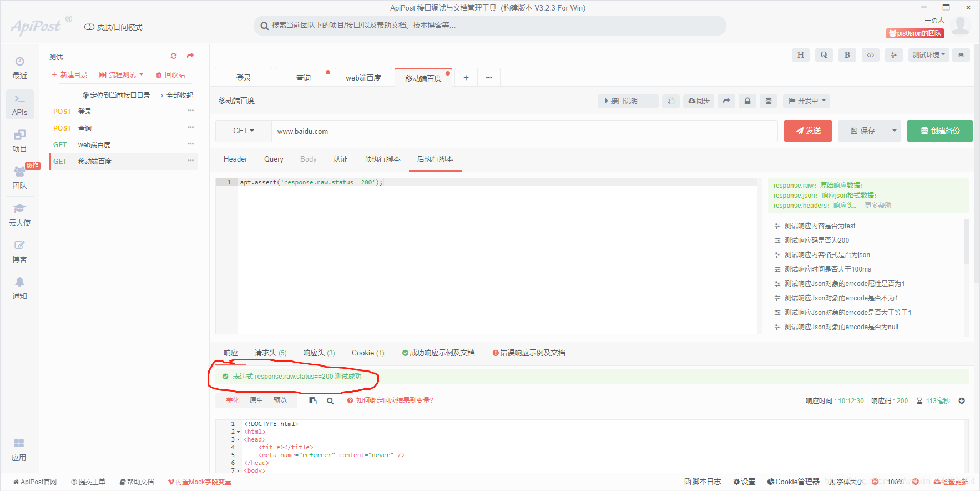
Task: Click the 同步 sync button
Action: click(699, 101)
